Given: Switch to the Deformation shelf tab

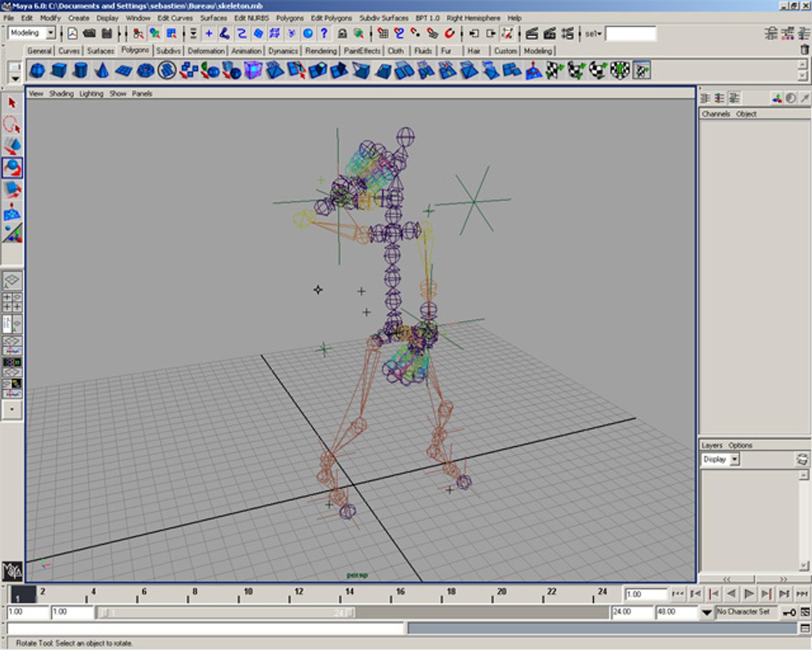Looking at the screenshot, I should tap(206, 51).
